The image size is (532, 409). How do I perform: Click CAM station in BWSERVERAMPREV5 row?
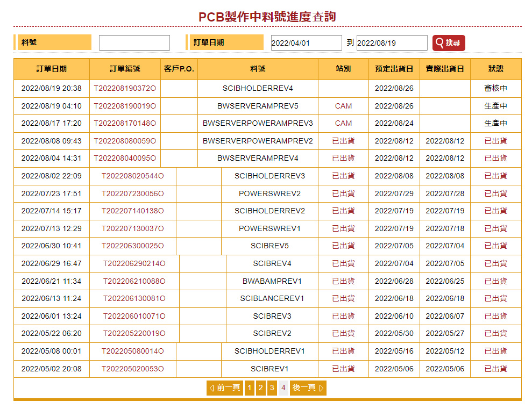[x=343, y=106]
